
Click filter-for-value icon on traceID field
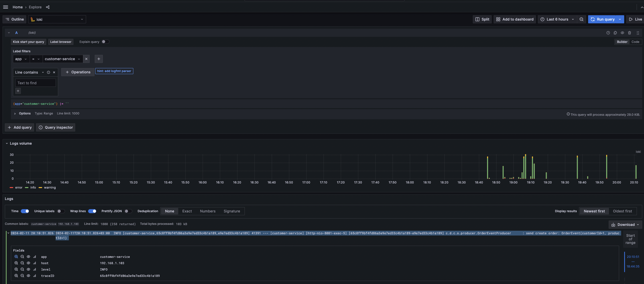click(x=16, y=276)
